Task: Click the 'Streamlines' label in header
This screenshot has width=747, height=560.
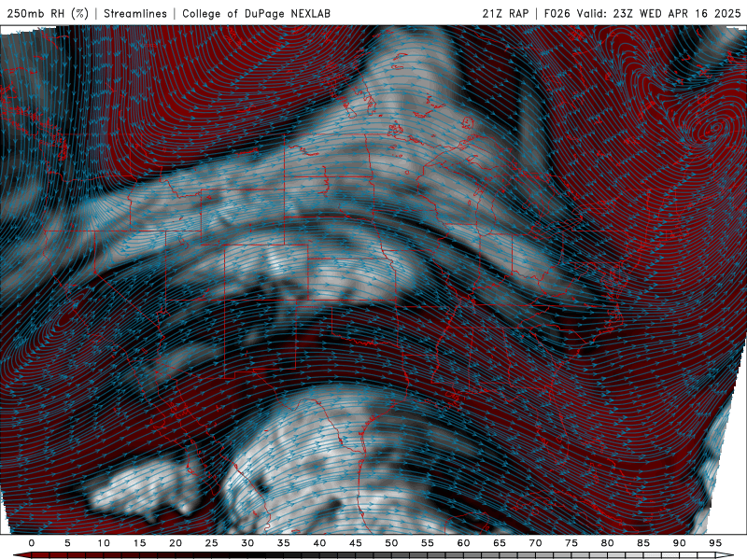Action: click(x=135, y=13)
